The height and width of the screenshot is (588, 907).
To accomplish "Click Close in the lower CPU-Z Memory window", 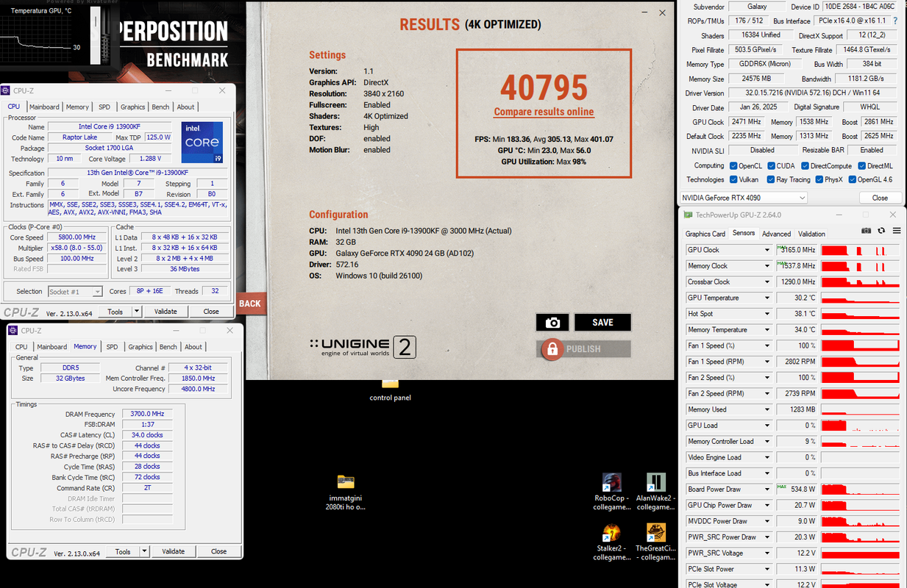I will pyautogui.click(x=219, y=551).
